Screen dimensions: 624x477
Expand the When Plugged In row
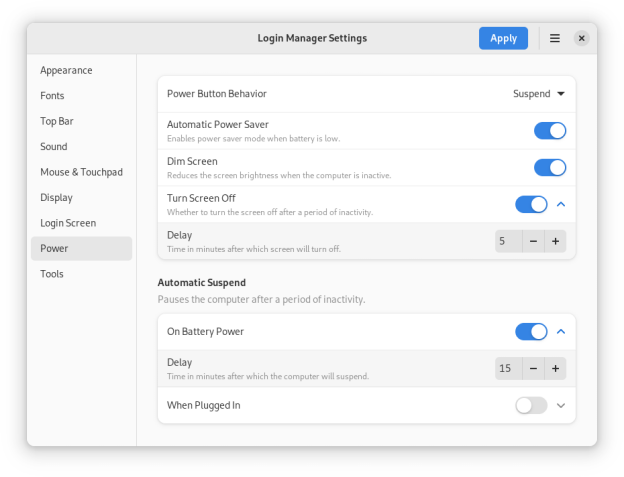click(x=561, y=405)
